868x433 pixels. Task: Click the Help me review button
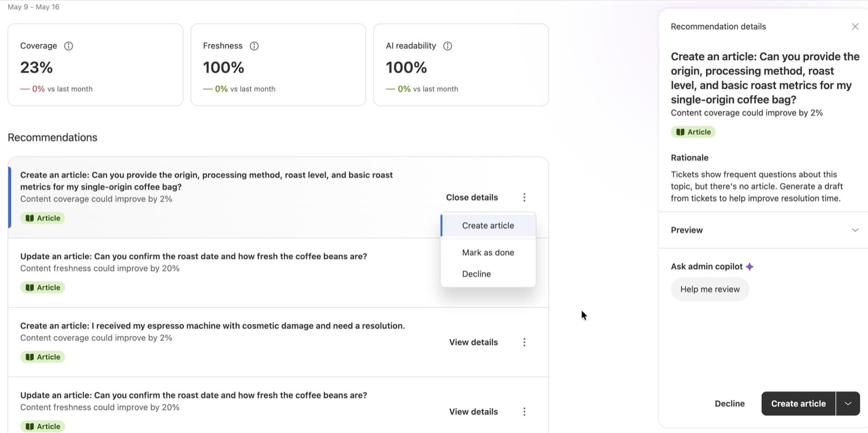point(710,289)
